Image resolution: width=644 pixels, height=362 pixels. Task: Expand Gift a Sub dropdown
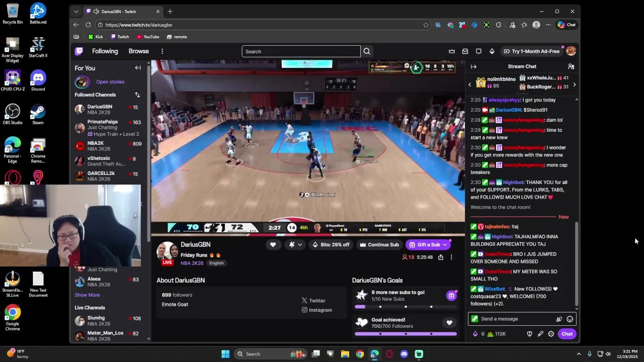point(445,245)
